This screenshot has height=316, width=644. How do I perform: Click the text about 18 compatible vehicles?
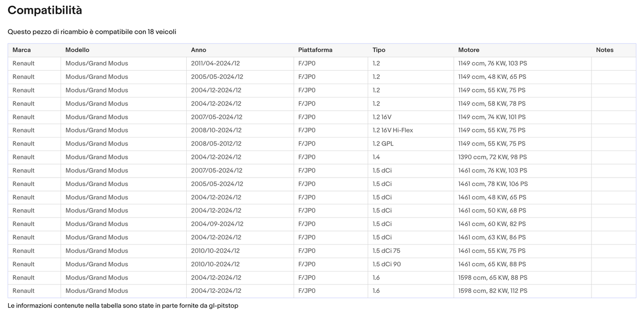(92, 32)
